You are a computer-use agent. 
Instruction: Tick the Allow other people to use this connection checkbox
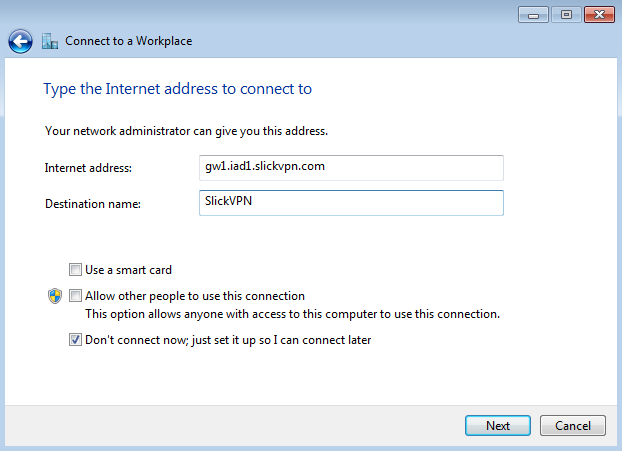click(x=75, y=296)
